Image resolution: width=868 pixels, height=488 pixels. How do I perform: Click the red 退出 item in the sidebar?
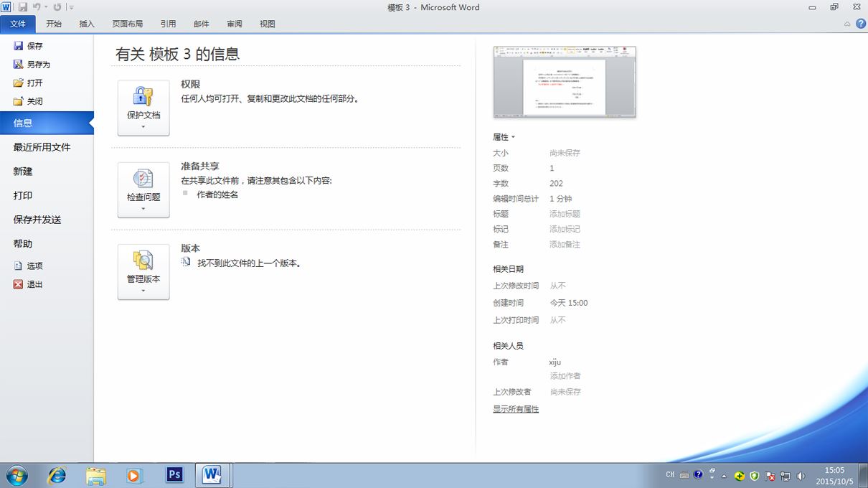29,284
